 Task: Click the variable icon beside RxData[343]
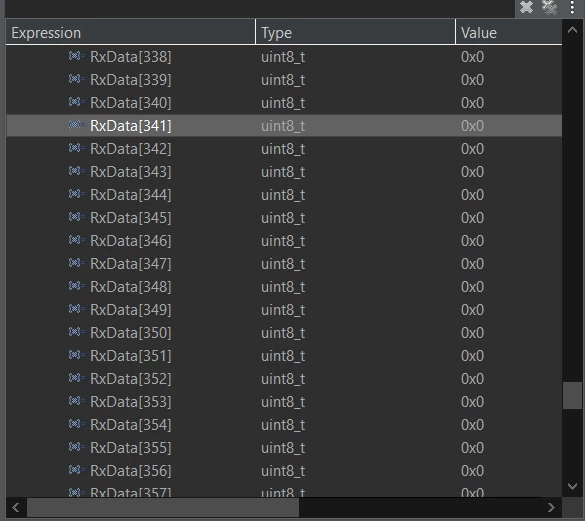76,171
